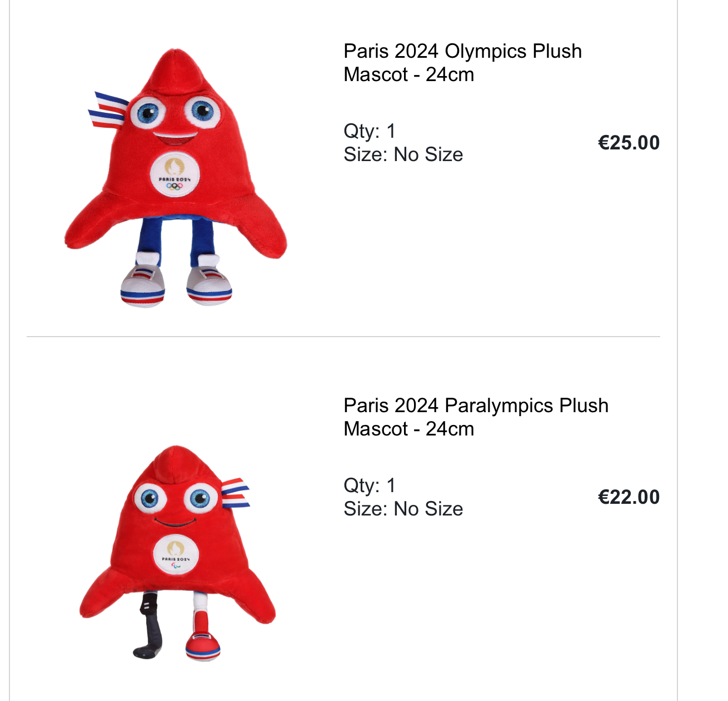Click the tricolor ribbon on the Paralympics mascot
The width and height of the screenshot is (728, 701).
tap(236, 492)
